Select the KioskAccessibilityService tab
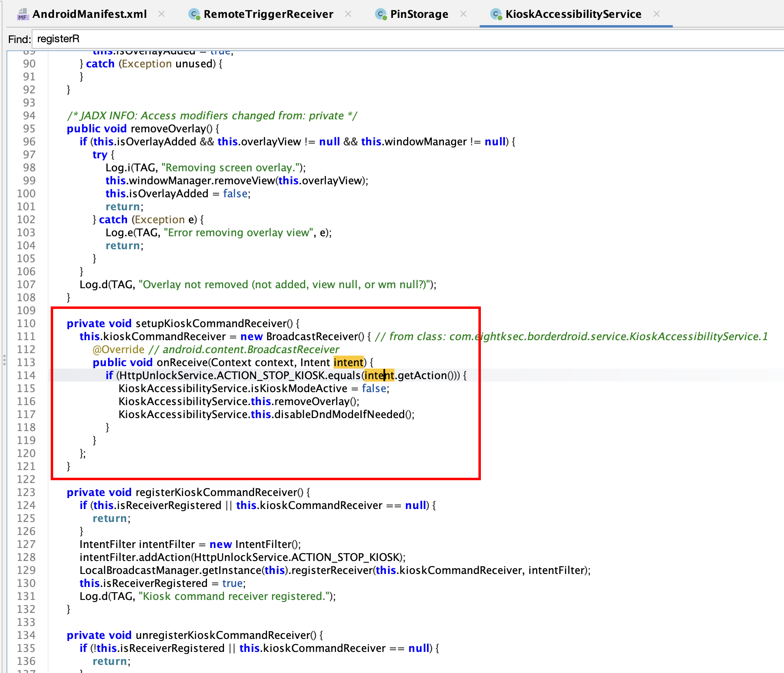The image size is (784, 673). tap(573, 14)
